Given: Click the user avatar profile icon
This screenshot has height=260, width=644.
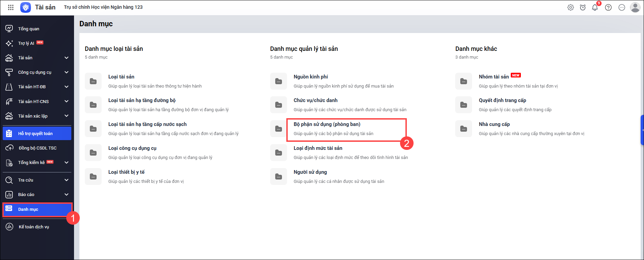Looking at the screenshot, I should (635, 7).
